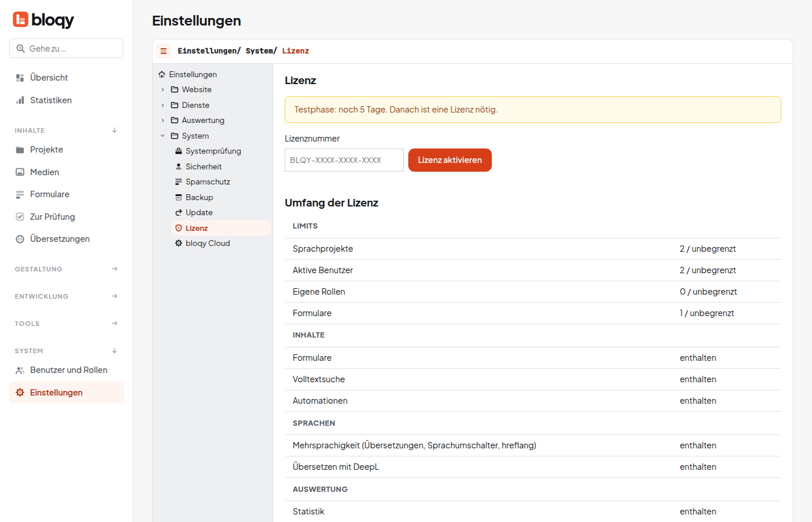This screenshot has height=522, width=812.
Task: Open Medien from the sidebar menu
Action: click(x=66, y=172)
